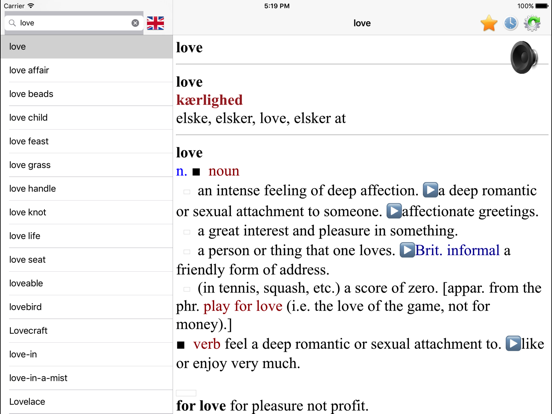Tap Wi-Fi icon in status bar

pyautogui.click(x=31, y=6)
